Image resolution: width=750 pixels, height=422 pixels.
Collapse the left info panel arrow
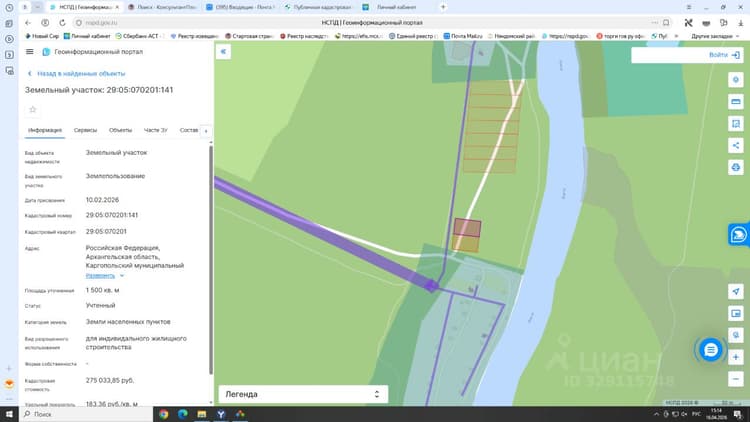coord(223,52)
